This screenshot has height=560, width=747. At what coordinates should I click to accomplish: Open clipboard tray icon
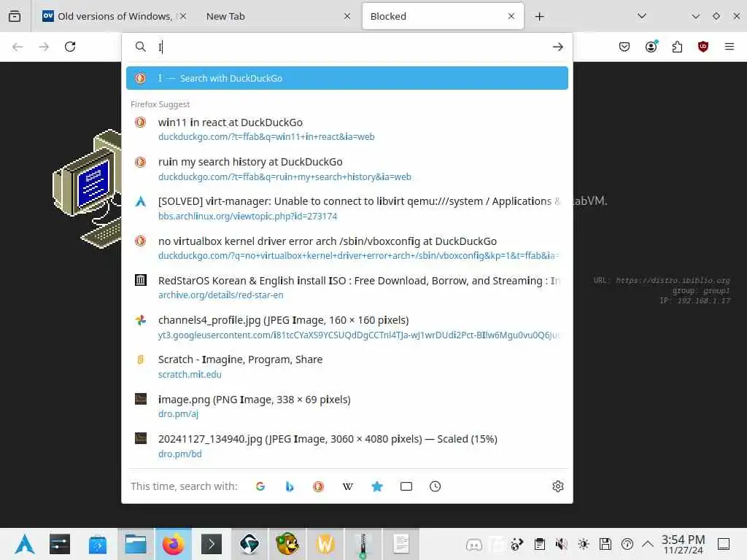click(x=539, y=544)
